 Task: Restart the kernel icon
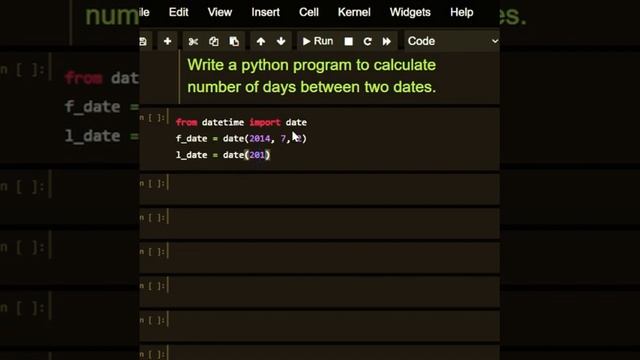367,41
